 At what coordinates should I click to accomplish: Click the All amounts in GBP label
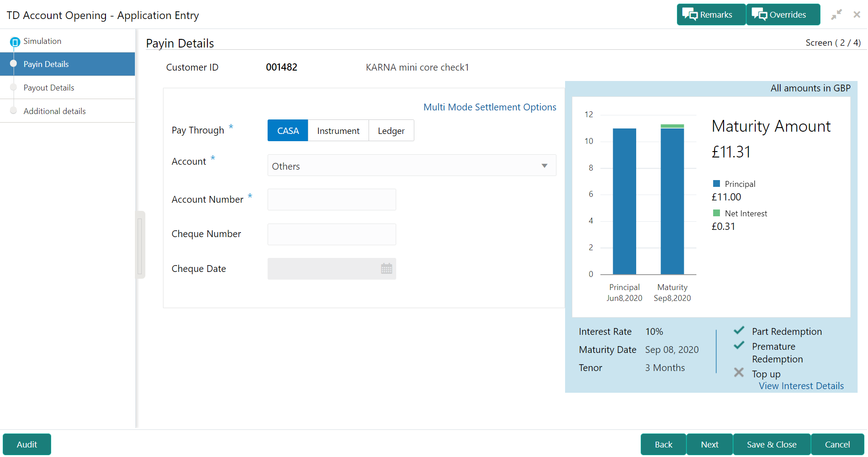tap(810, 88)
